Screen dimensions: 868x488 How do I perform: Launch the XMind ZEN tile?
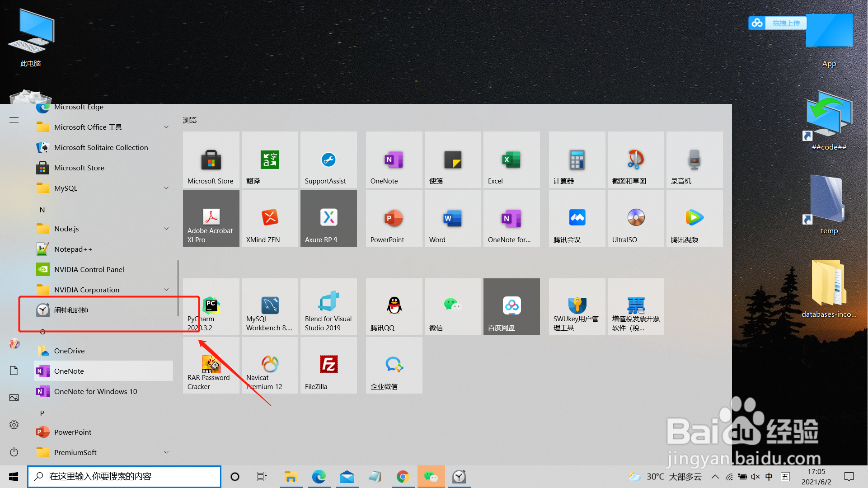tap(270, 218)
